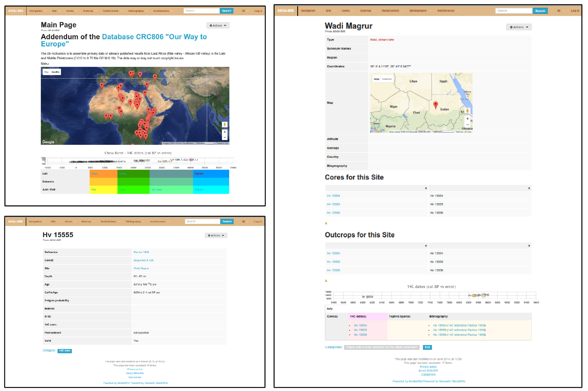Switch main page map to Map view
The height and width of the screenshot is (391, 588).
(46, 72)
